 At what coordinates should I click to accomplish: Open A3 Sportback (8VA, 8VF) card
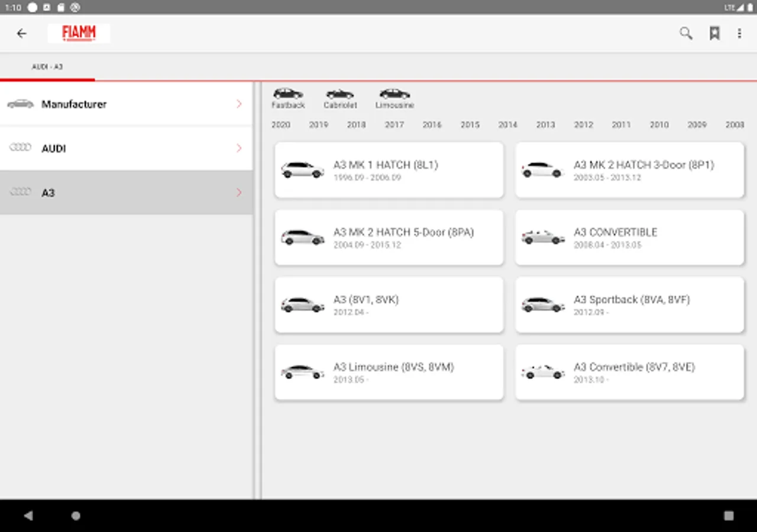click(x=630, y=305)
